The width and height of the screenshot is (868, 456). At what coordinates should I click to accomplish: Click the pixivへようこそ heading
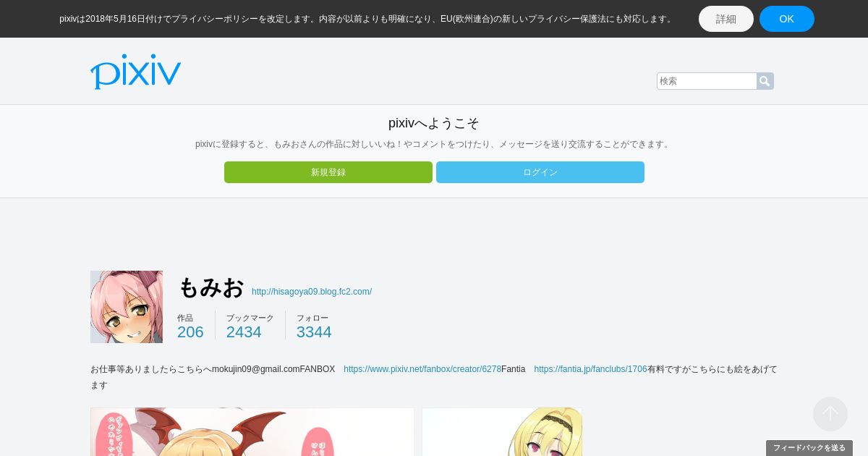click(x=434, y=123)
